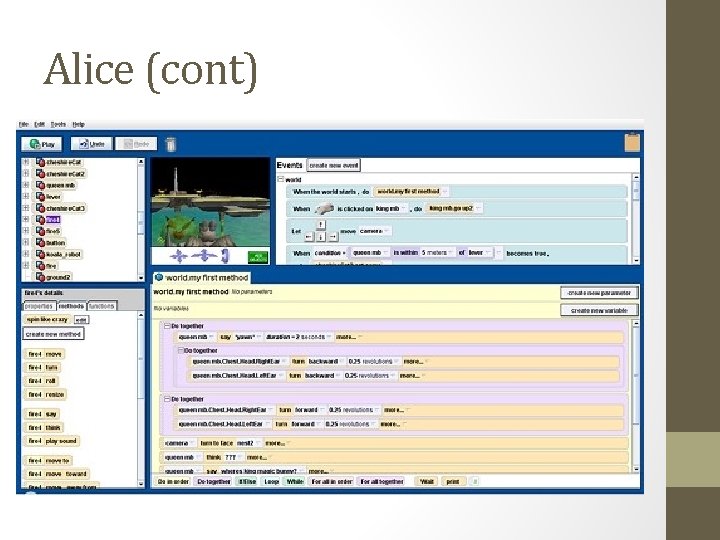Click the Do in order tile

click(173, 482)
